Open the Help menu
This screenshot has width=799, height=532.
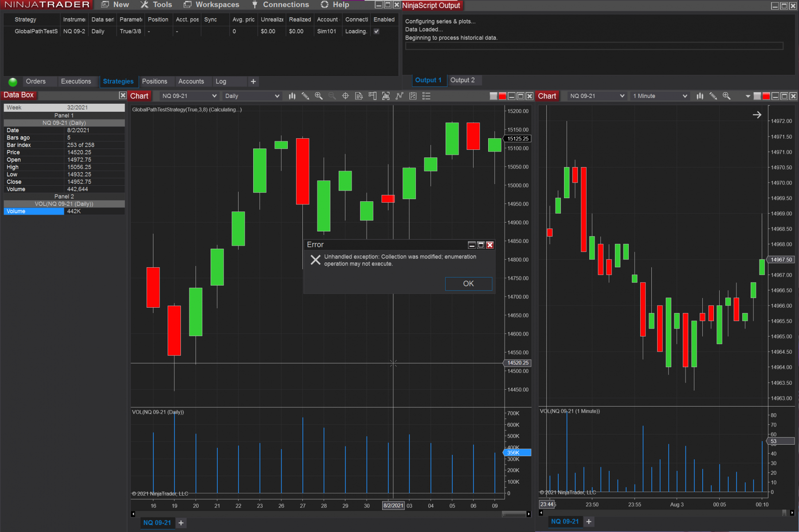tap(335, 4)
